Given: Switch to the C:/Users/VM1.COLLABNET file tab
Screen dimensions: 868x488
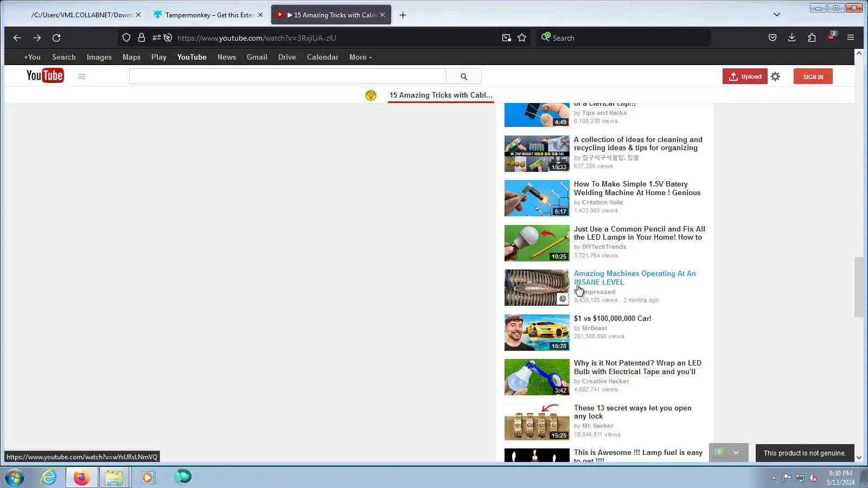Looking at the screenshot, I should click(x=81, y=15).
